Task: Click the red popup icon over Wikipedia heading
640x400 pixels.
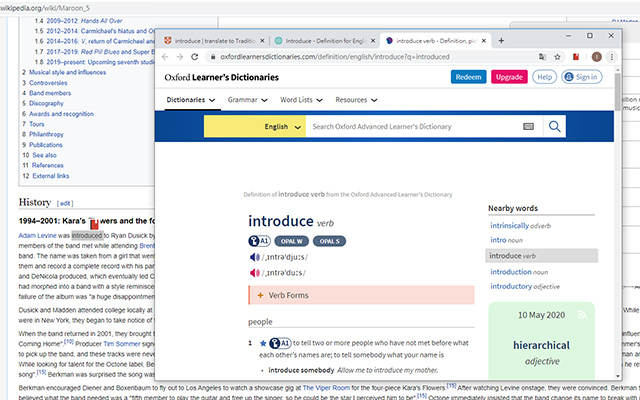Action: 94,224
